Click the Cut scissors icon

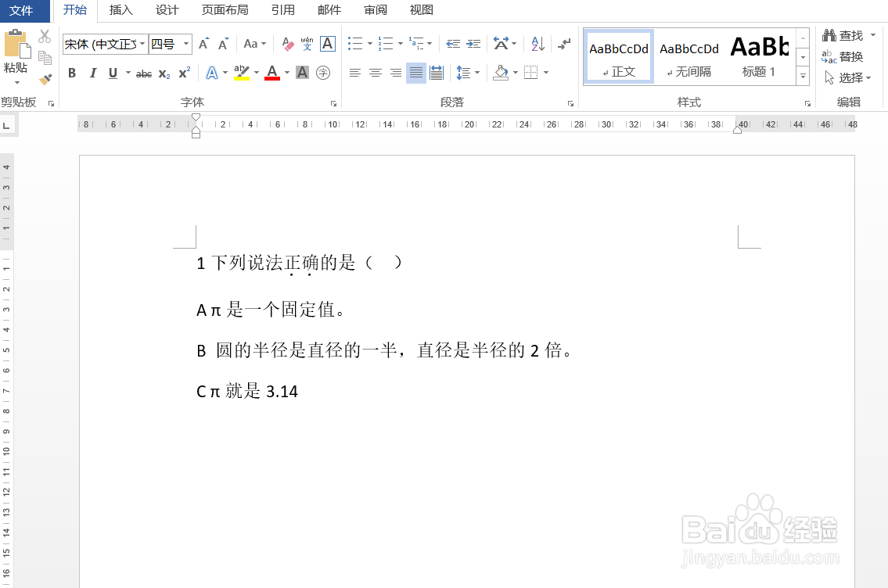point(45,36)
